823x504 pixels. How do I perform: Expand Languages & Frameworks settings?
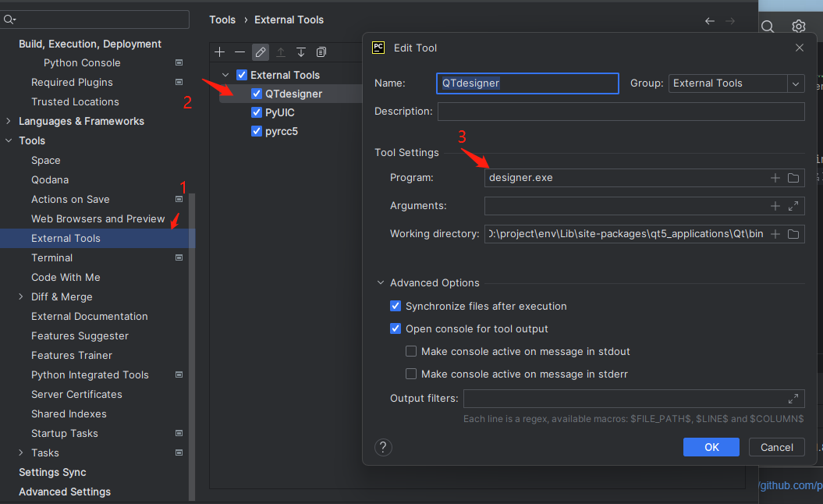pos(9,121)
